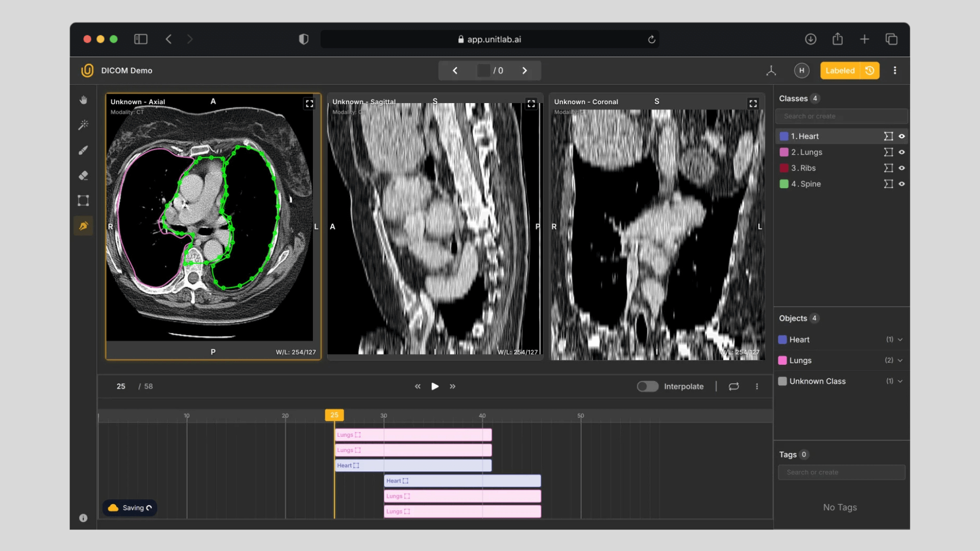Select the Brush tool
The width and height of the screenshot is (980, 551).
(x=83, y=150)
